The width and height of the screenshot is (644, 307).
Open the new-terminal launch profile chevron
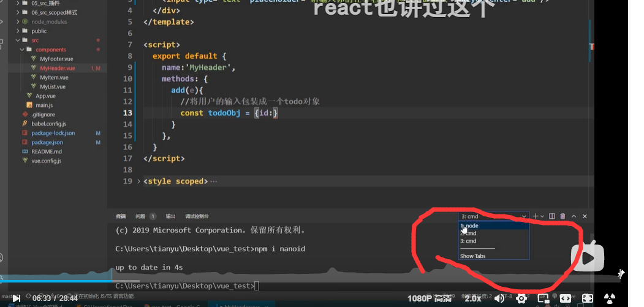click(x=542, y=216)
